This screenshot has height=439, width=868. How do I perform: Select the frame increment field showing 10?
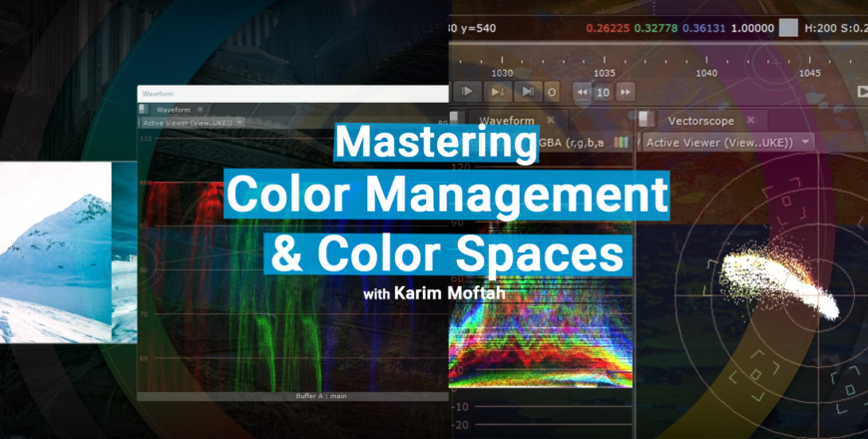(604, 93)
